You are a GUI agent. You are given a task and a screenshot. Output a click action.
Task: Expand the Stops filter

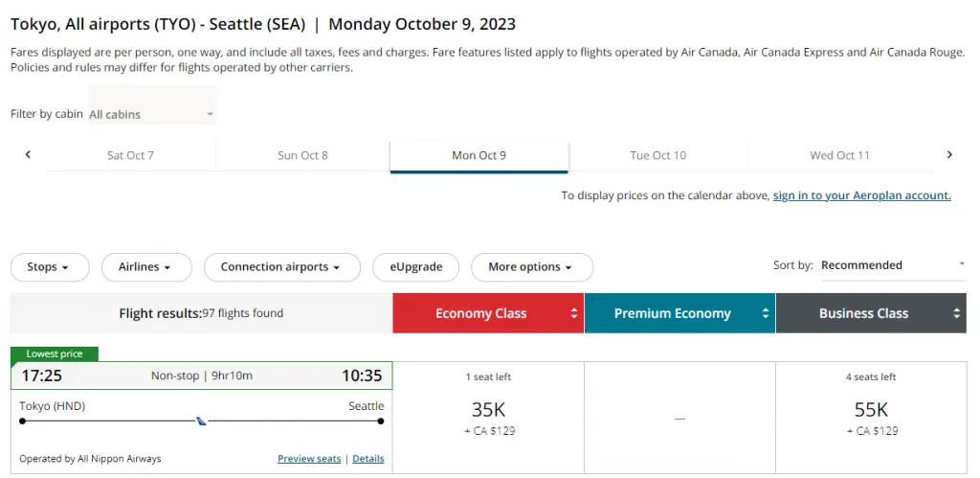coord(50,267)
